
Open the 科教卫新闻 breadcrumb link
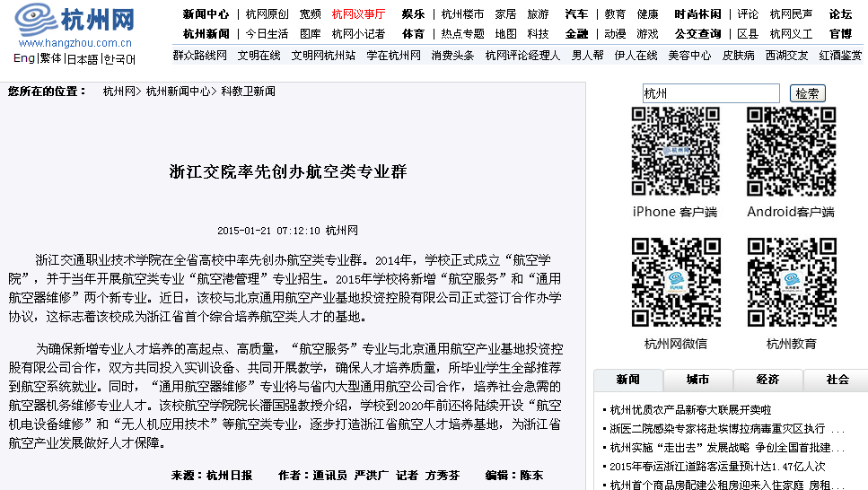click(249, 92)
